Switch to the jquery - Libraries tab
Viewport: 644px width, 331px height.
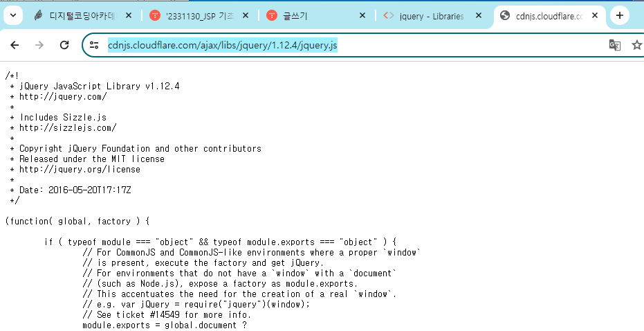coord(433,16)
